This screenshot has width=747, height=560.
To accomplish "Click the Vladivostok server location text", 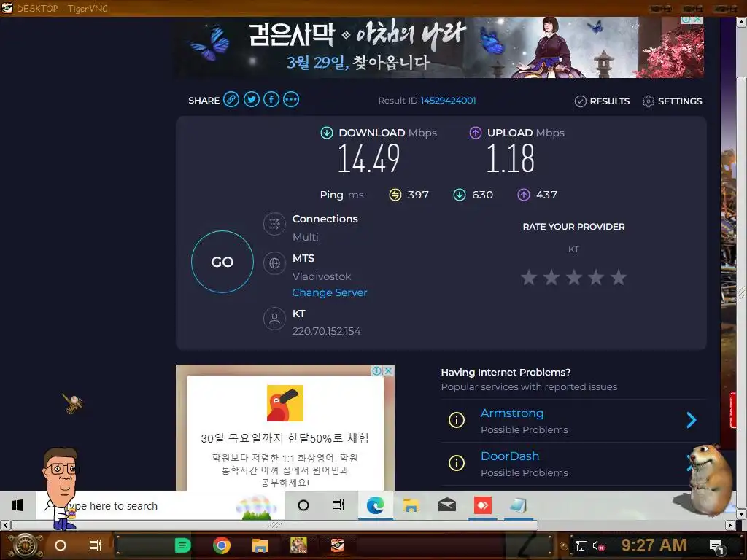I will point(322,276).
